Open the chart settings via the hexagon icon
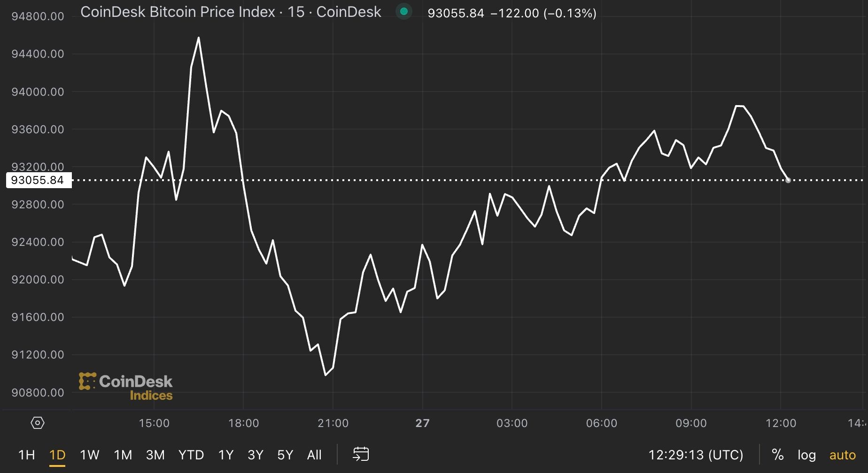The image size is (868, 473). (37, 422)
